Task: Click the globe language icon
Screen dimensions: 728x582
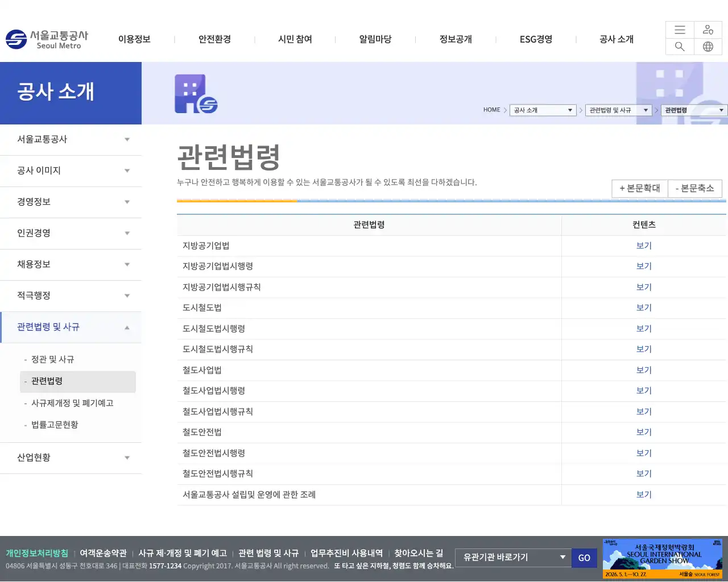Action: (x=708, y=47)
